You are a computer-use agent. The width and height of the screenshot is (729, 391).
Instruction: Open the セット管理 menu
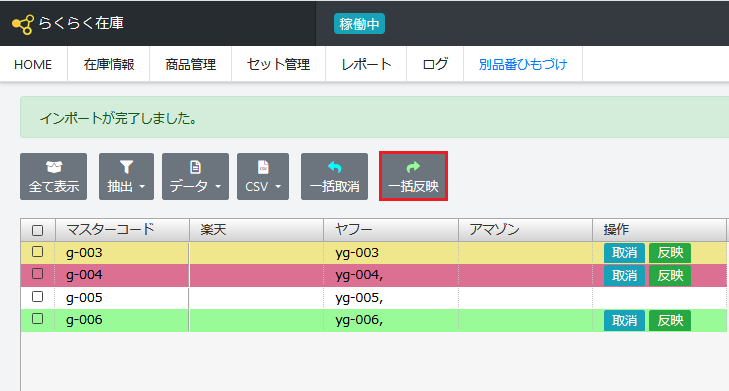click(278, 64)
